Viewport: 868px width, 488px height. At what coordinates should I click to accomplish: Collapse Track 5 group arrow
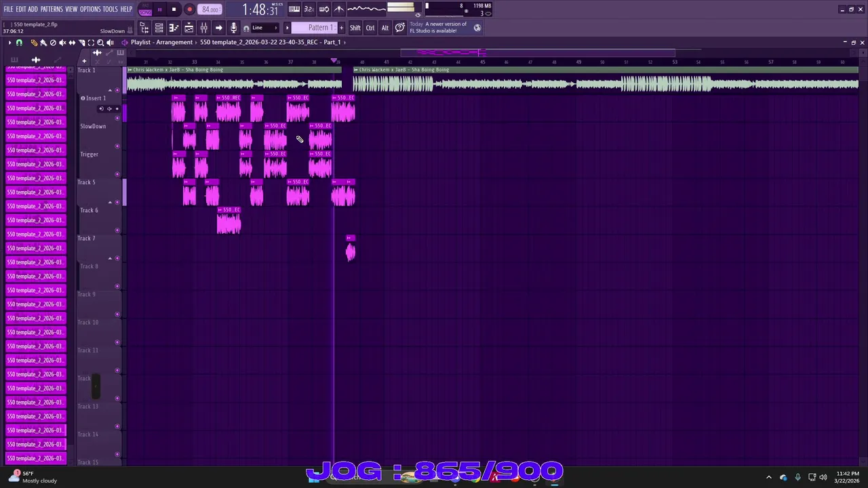(x=110, y=202)
